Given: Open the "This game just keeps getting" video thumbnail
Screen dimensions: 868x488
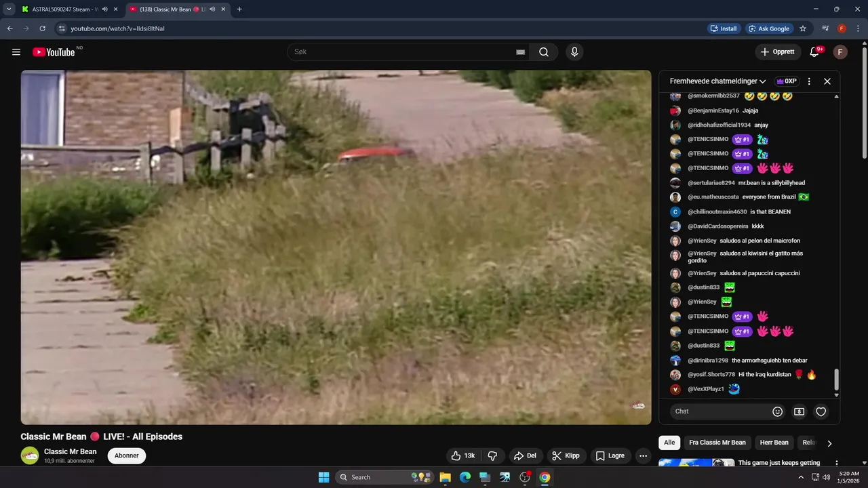Looking at the screenshot, I should pyautogui.click(x=696, y=463).
